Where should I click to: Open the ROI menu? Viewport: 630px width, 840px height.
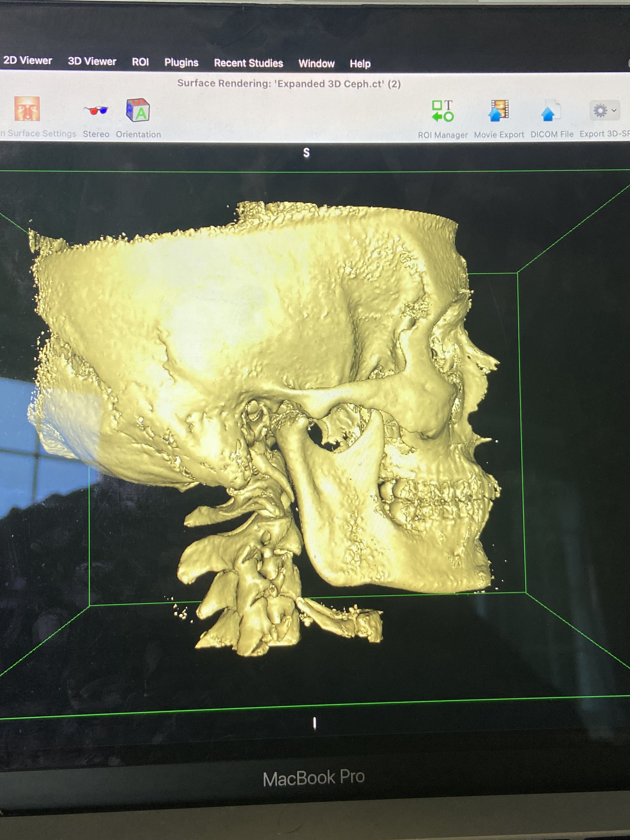point(140,62)
